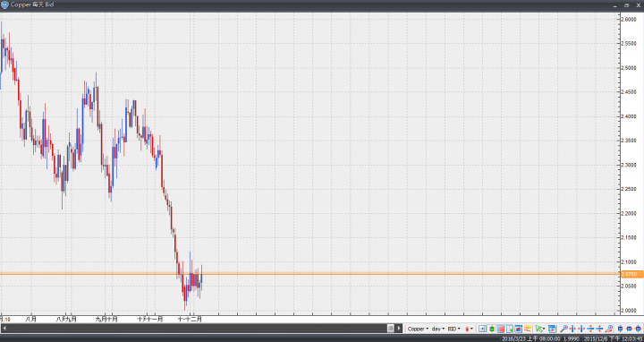Click the red candlestick chart-style icon
The image size is (644, 342).
click(x=467, y=329)
